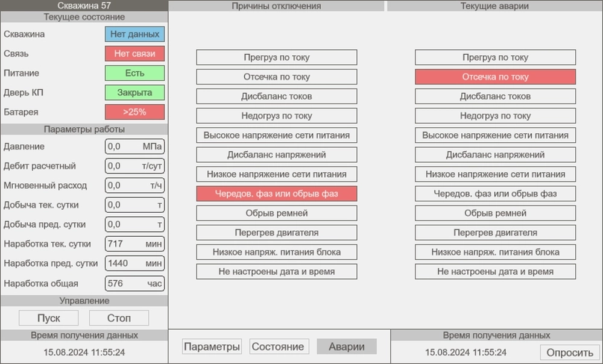Click the Мгновенный расход value field

[x=134, y=185]
